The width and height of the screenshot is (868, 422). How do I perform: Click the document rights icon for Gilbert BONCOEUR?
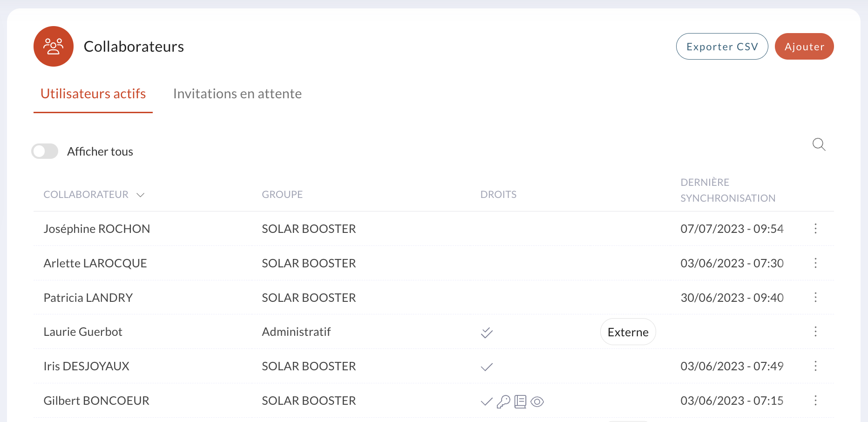pyautogui.click(x=520, y=402)
